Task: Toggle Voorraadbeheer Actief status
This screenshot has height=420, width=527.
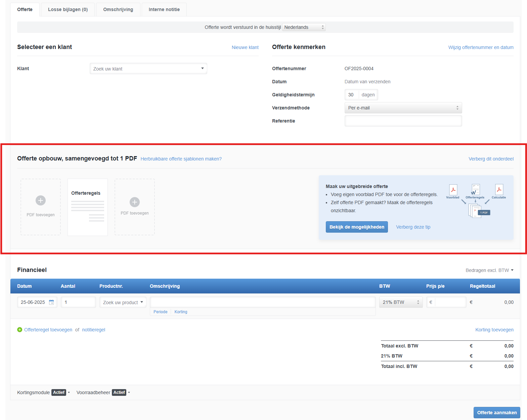Action: 119,392
